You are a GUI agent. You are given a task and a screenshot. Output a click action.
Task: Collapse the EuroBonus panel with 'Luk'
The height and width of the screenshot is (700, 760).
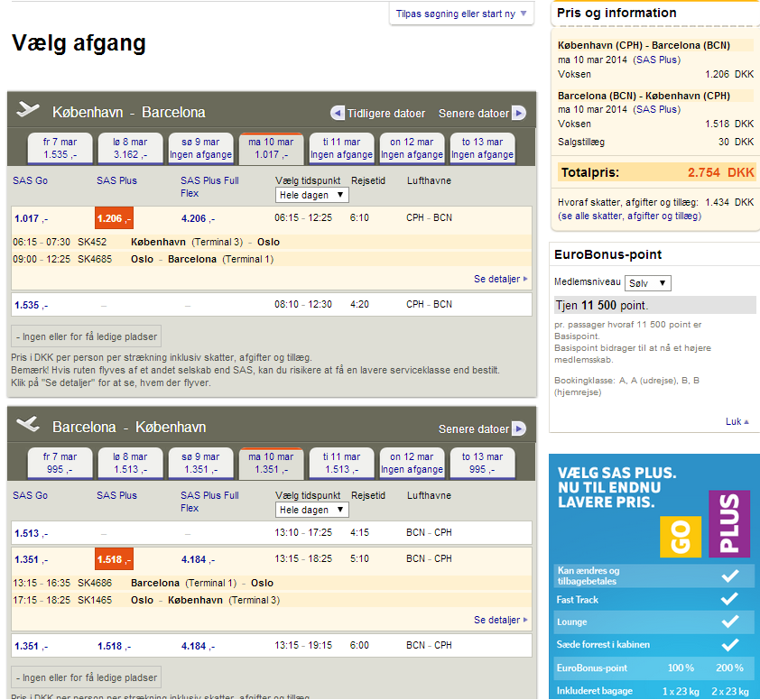(737, 421)
